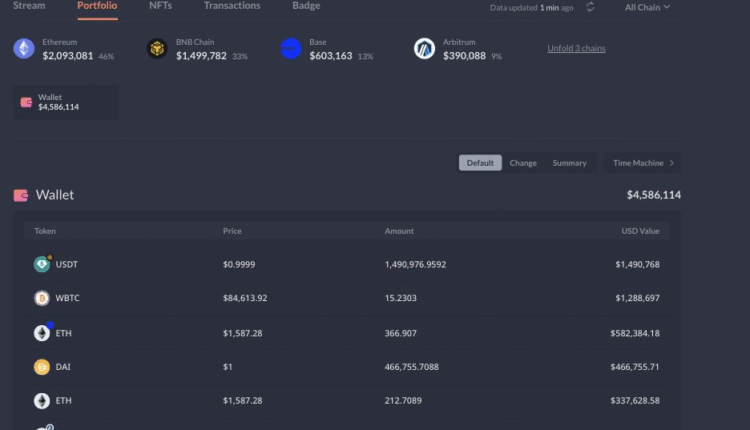Open the NFTs tab

coord(160,6)
